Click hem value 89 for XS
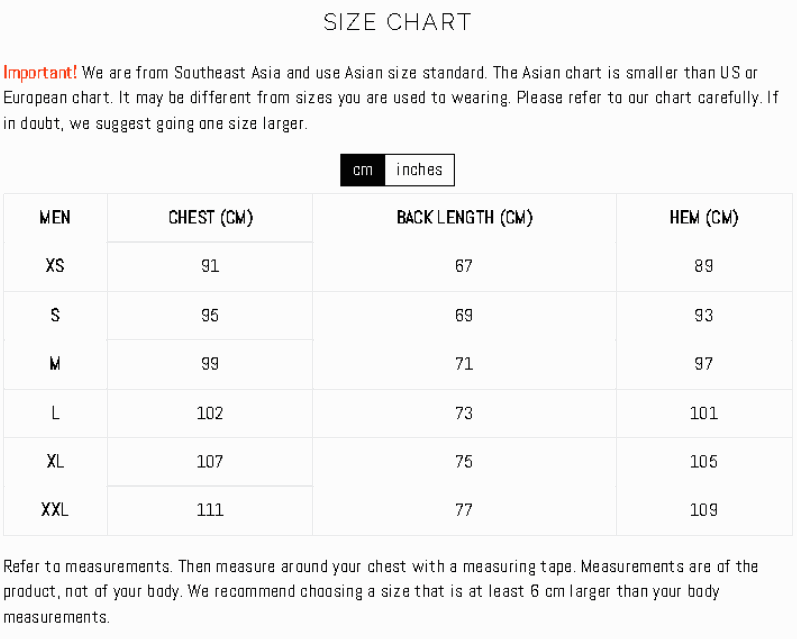Image resolution: width=797 pixels, height=639 pixels. coord(703,265)
